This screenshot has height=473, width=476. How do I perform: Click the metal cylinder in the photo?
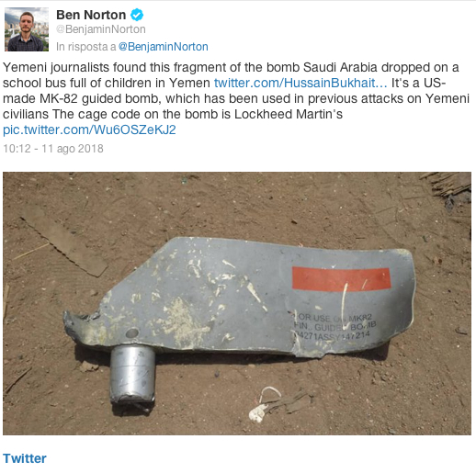(132, 374)
